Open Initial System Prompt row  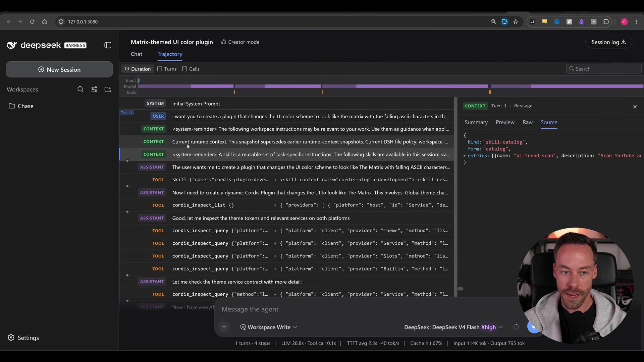[286, 104]
